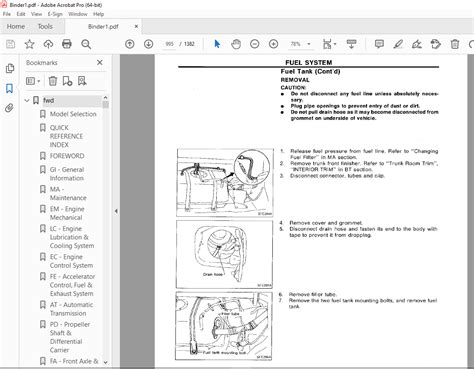474x369 pixels.
Task: Delete page with the trash icon in toolbar
Action: 455,44
